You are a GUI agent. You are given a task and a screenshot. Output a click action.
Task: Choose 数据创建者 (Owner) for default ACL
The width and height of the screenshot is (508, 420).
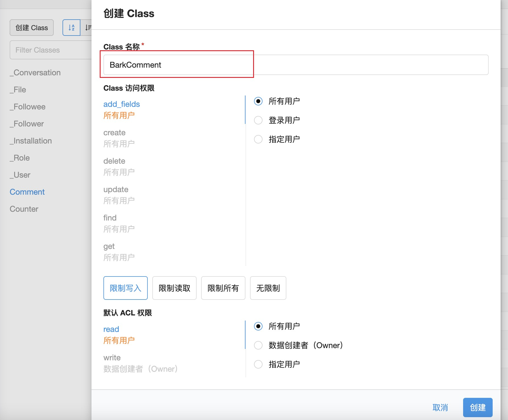(x=258, y=345)
